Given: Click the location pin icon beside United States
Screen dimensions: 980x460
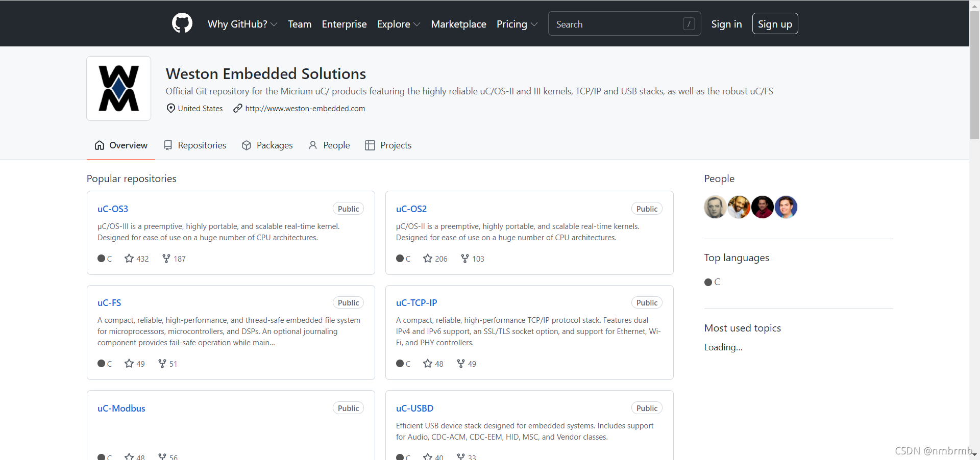Looking at the screenshot, I should pyautogui.click(x=171, y=108).
